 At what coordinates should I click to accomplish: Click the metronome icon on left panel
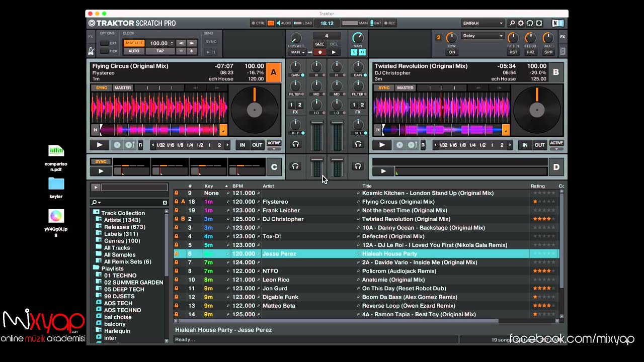pos(91,51)
